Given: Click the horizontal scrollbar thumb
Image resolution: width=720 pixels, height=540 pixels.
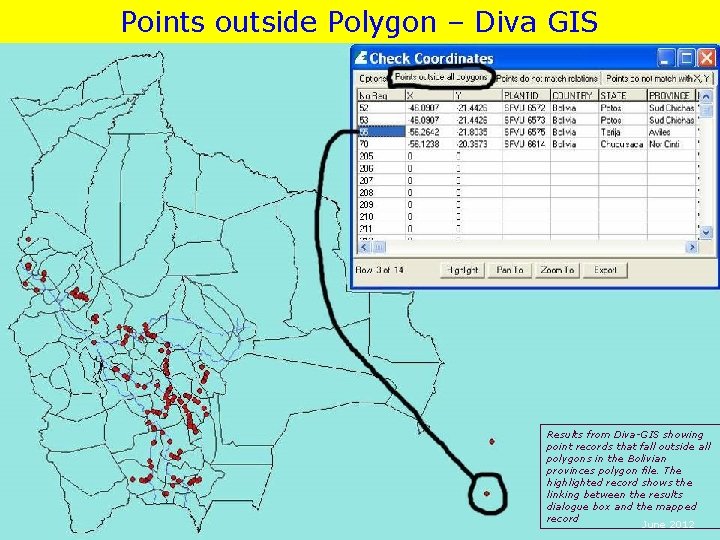Looking at the screenshot, I should [x=379, y=248].
